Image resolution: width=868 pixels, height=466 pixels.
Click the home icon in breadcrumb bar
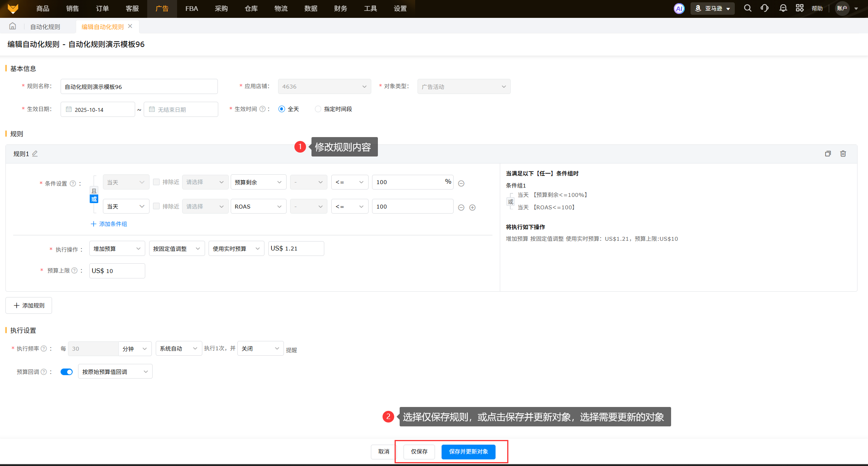tap(13, 26)
